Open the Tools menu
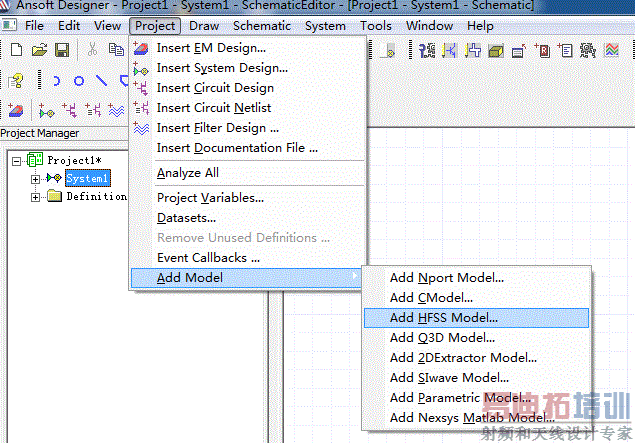 376,26
